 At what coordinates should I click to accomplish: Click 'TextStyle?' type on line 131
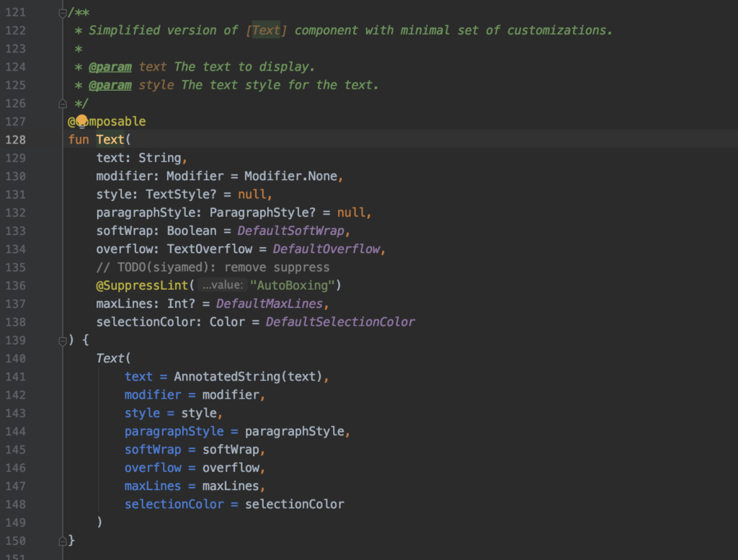click(181, 195)
